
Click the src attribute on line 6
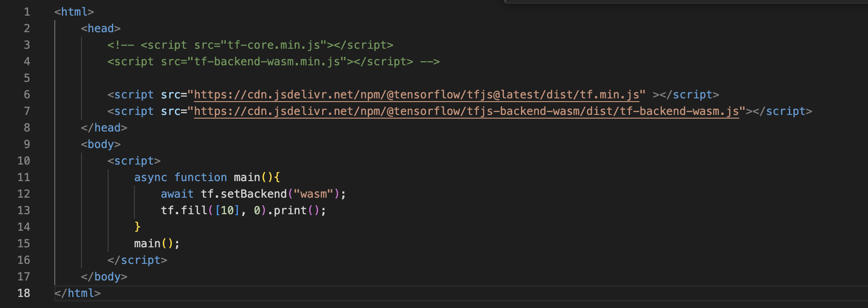pyautogui.click(x=171, y=95)
